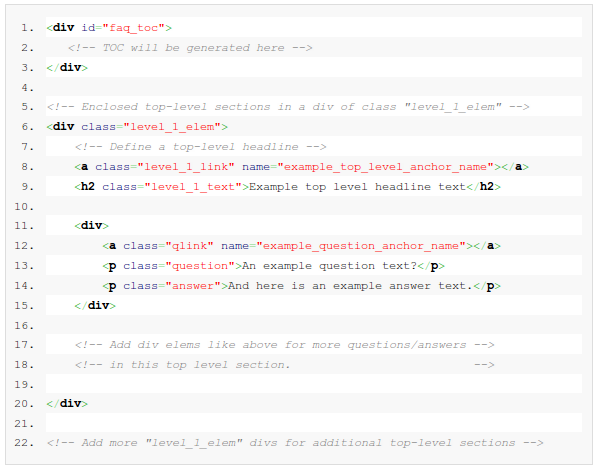596x469 pixels.
Task: Click the comment 'Add more "level_1_elem" divs'
Action: coord(295,443)
